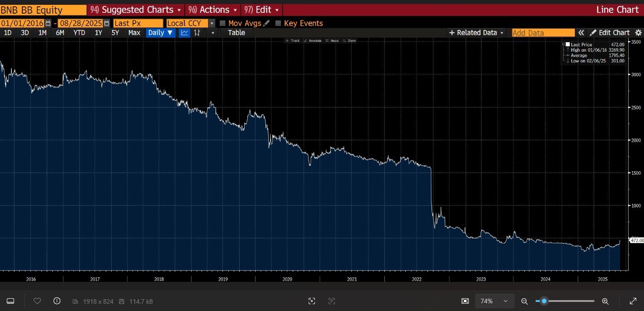The image size is (644, 311).
Task: Open the Suggested Charts menu
Action: [x=135, y=10]
